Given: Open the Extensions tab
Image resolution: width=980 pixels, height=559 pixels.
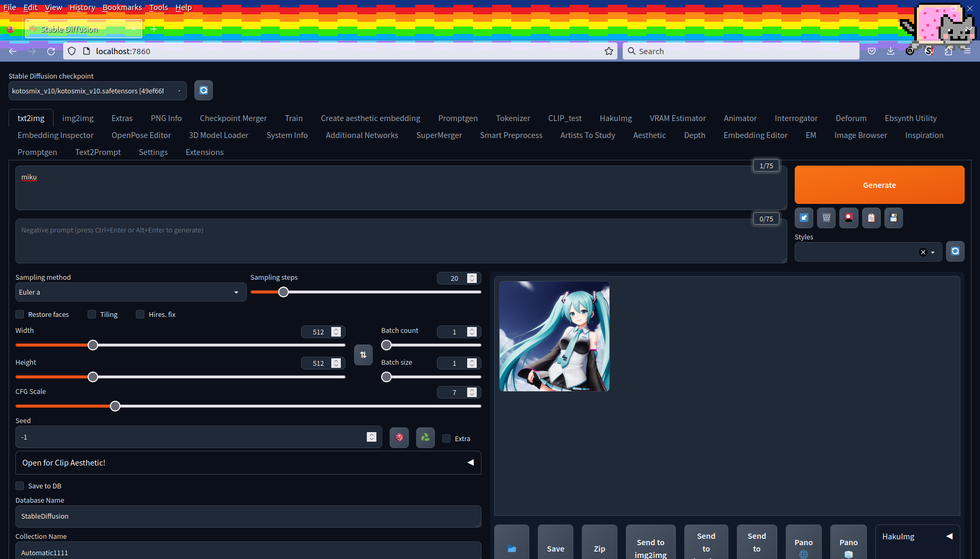Looking at the screenshot, I should point(204,152).
